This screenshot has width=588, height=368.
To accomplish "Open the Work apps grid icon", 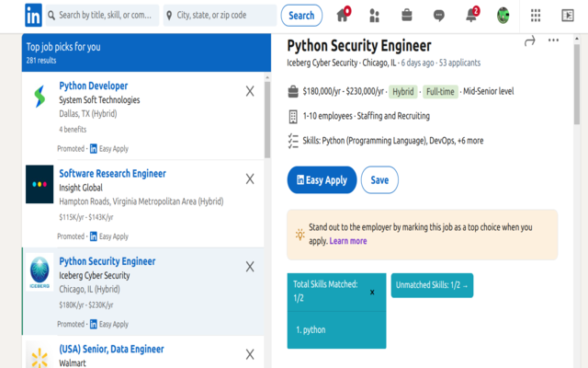I will [536, 15].
